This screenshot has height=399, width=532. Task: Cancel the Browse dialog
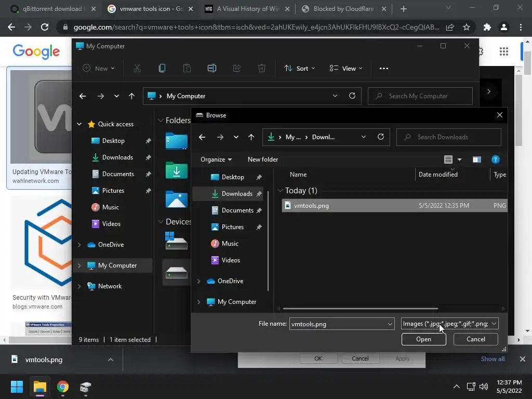click(x=475, y=339)
